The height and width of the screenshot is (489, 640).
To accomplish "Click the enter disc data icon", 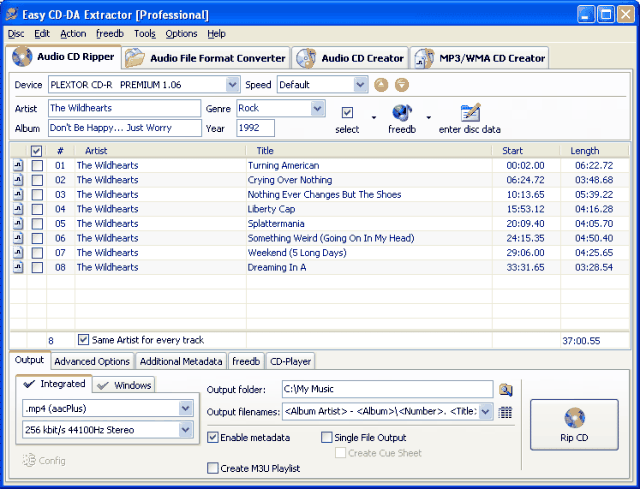I will [470, 113].
